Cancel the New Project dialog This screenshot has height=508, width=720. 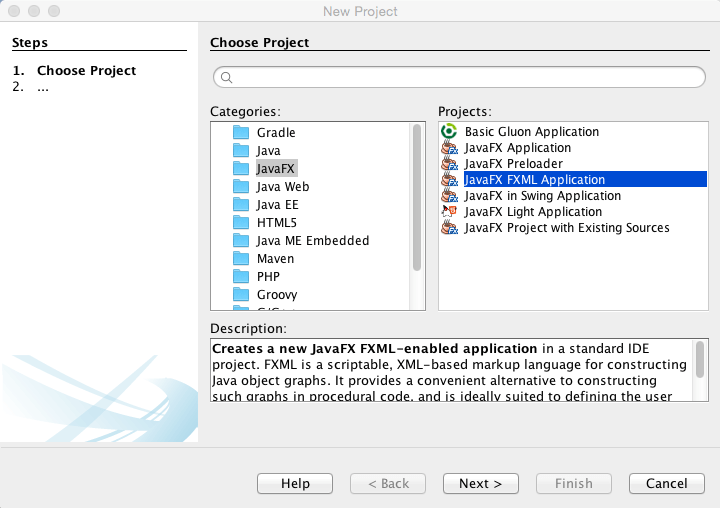[x=666, y=483]
